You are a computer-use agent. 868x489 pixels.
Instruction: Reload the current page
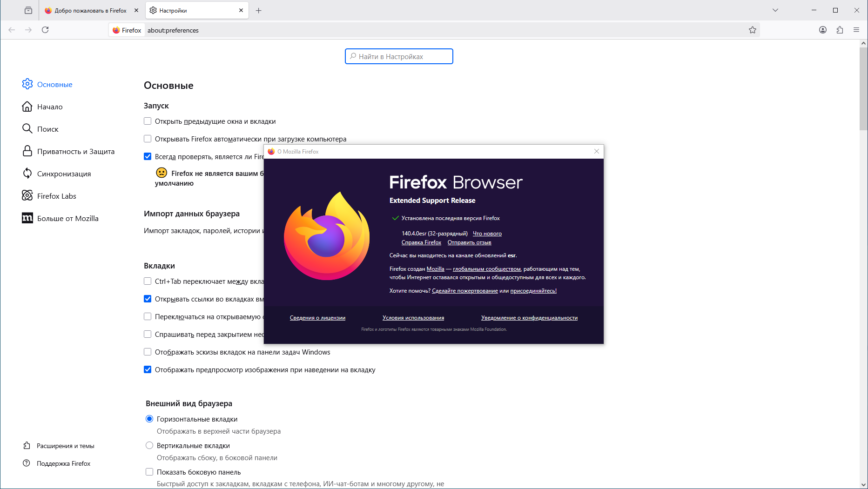tap(45, 30)
